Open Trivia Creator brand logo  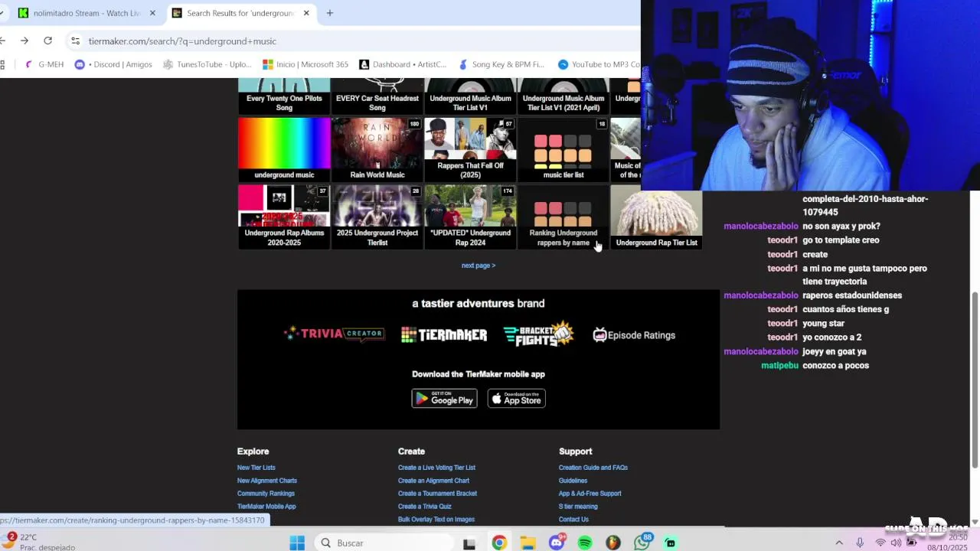pos(334,334)
